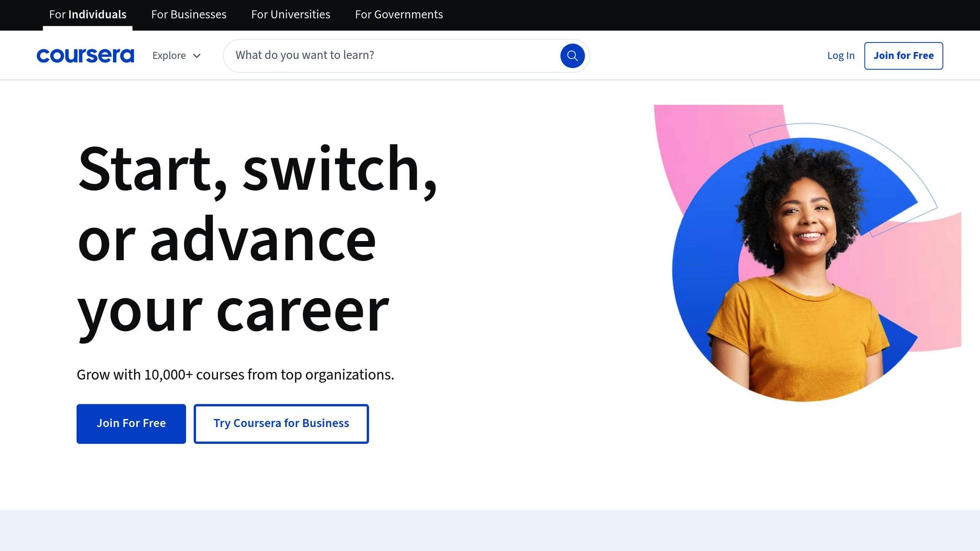Go to the For Governments tab
The width and height of the screenshot is (980, 551).
(x=399, y=15)
